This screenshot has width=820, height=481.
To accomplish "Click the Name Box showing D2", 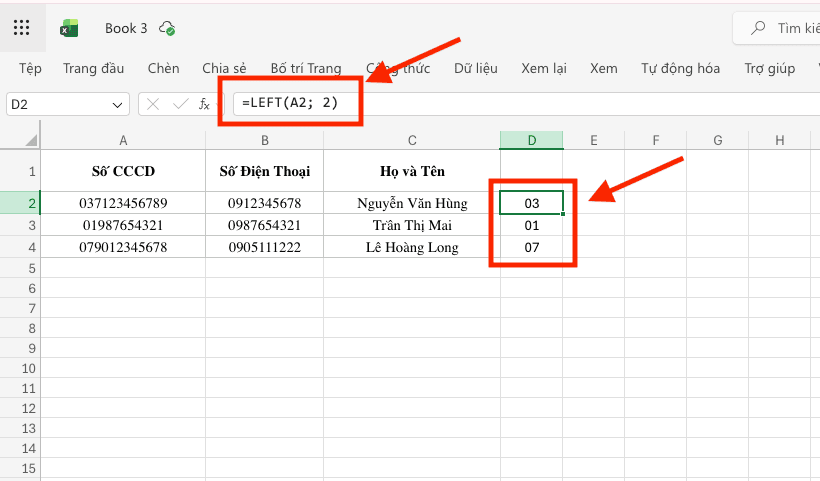I will click(67, 104).
